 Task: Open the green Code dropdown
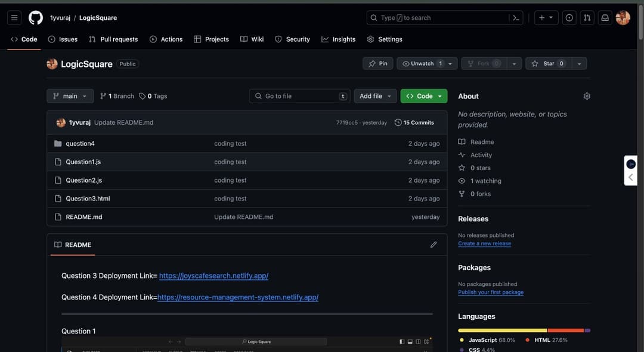[424, 96]
